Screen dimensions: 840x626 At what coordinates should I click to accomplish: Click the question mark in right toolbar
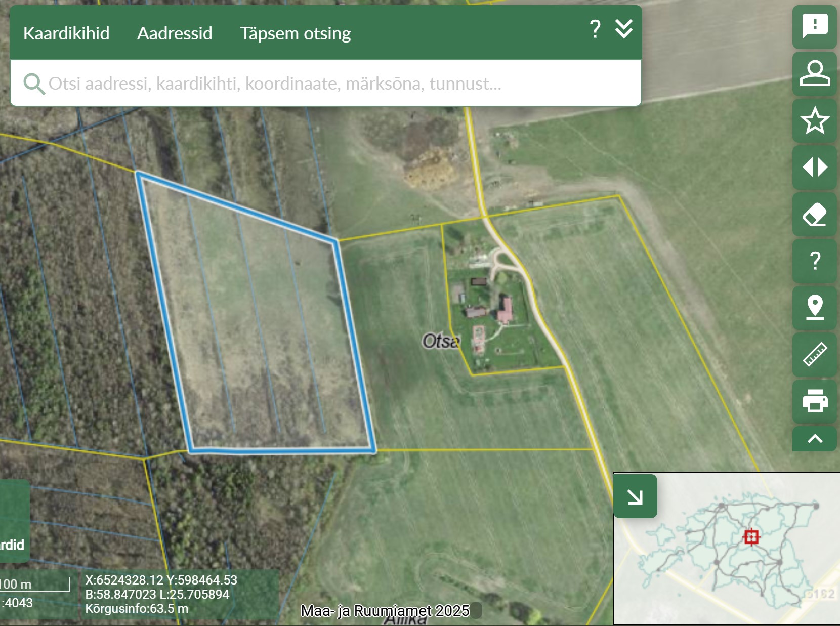[x=814, y=261]
